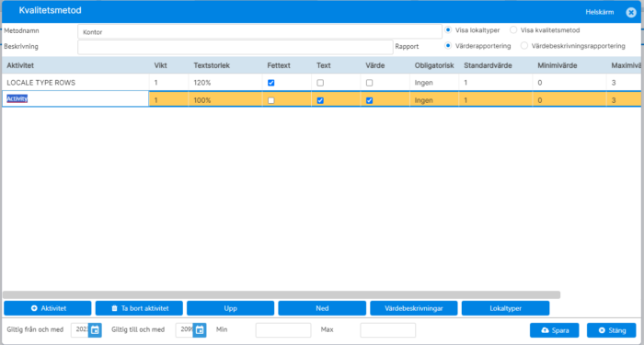Open Värdebeskrivningar

click(x=414, y=308)
